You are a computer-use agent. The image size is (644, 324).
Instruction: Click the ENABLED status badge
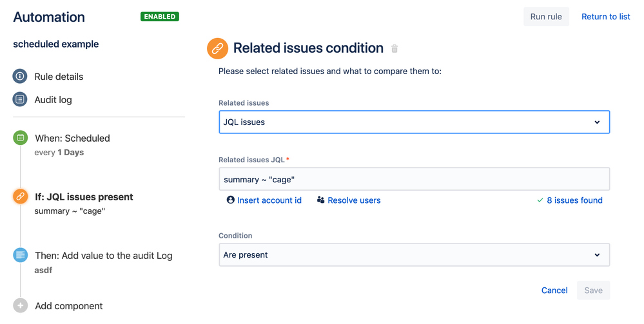pos(160,17)
